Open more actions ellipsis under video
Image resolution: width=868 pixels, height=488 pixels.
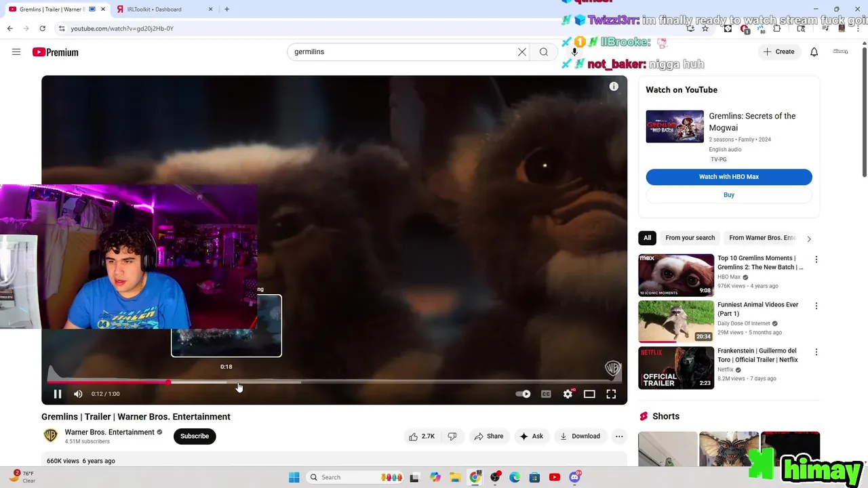619,436
